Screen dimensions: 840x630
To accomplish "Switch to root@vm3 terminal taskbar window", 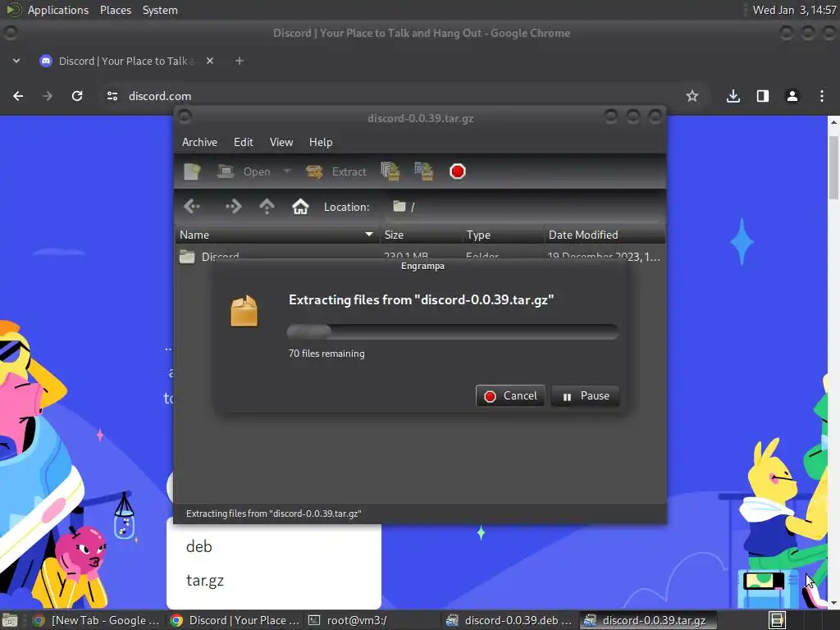I will tap(372, 620).
